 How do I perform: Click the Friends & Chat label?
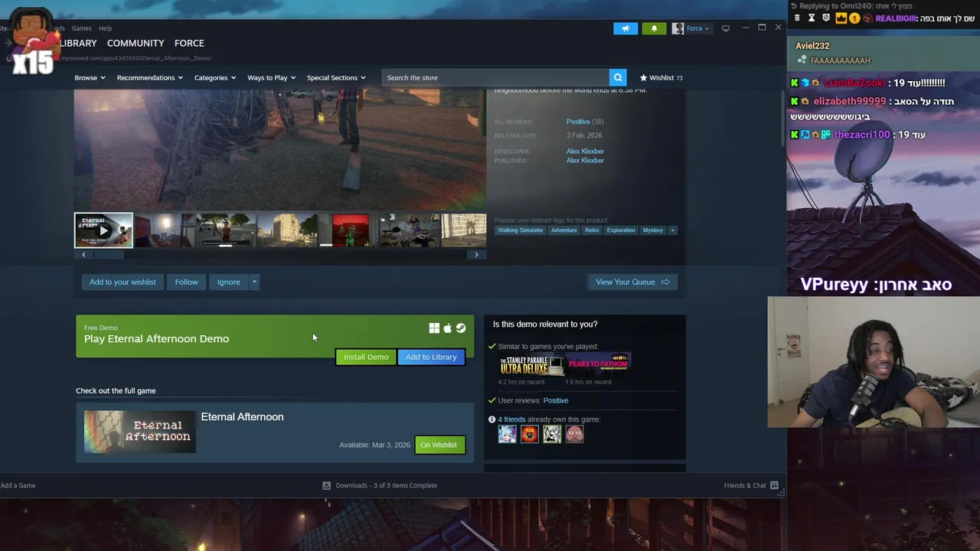click(745, 485)
